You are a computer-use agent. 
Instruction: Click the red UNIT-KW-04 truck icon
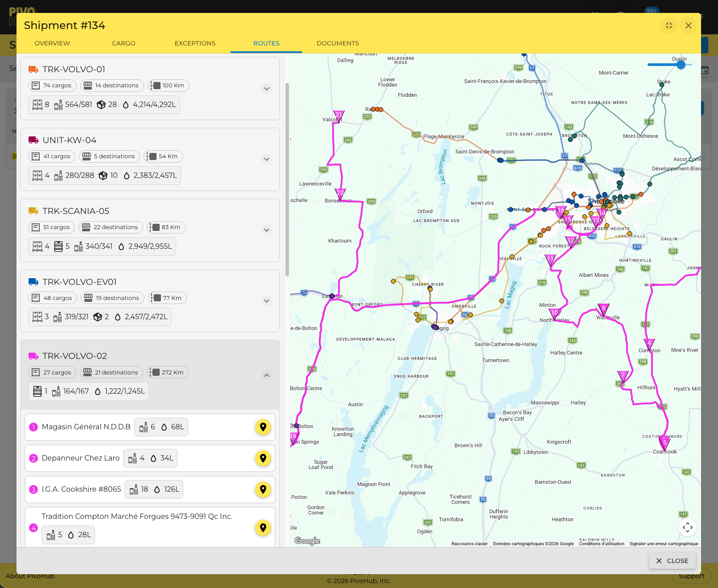(x=33, y=140)
